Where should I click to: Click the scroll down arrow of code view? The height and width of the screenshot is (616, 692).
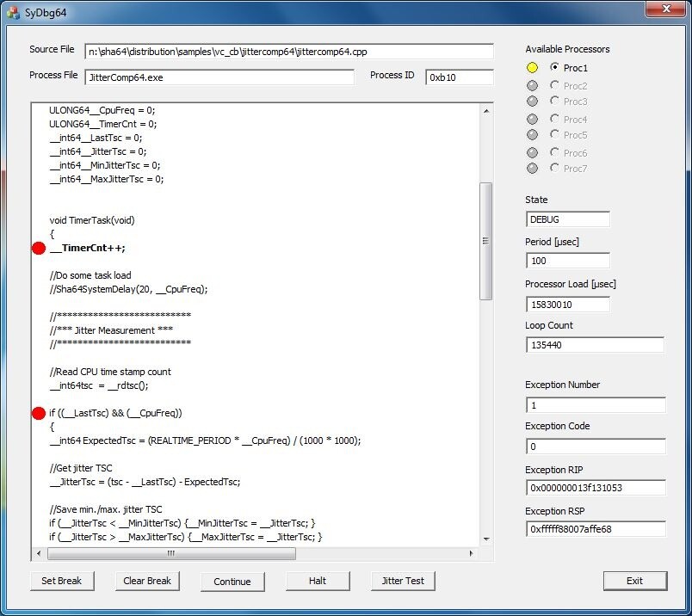click(x=486, y=539)
